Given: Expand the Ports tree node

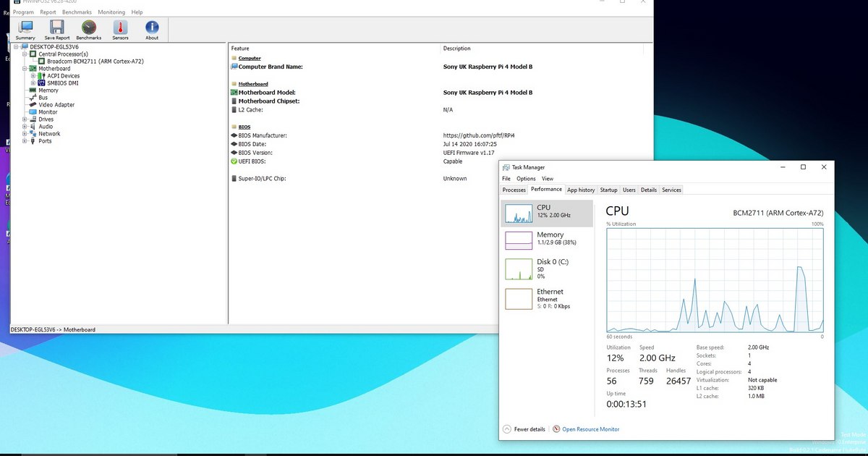Looking at the screenshot, I should pyautogui.click(x=25, y=141).
